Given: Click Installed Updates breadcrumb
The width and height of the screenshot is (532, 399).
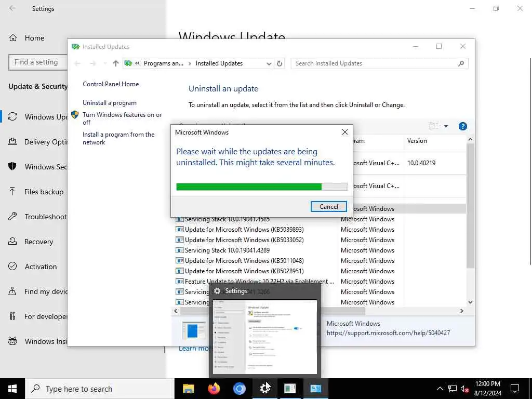Looking at the screenshot, I should tap(219, 63).
